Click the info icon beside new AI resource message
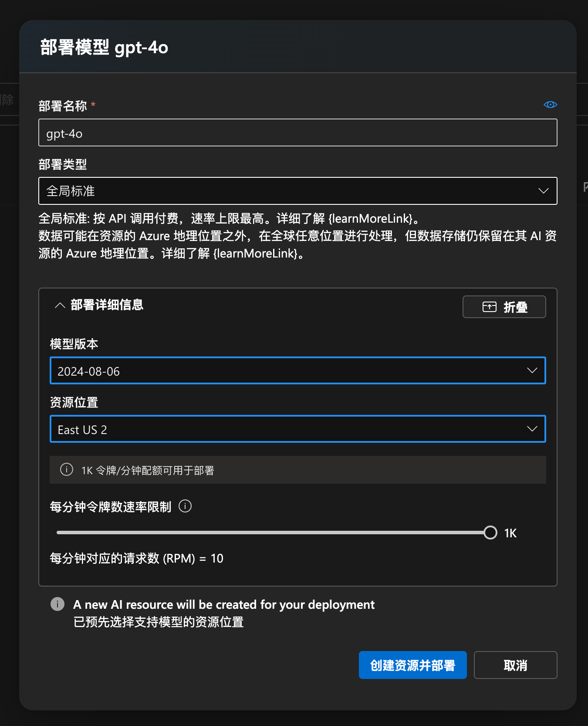 pyautogui.click(x=57, y=604)
